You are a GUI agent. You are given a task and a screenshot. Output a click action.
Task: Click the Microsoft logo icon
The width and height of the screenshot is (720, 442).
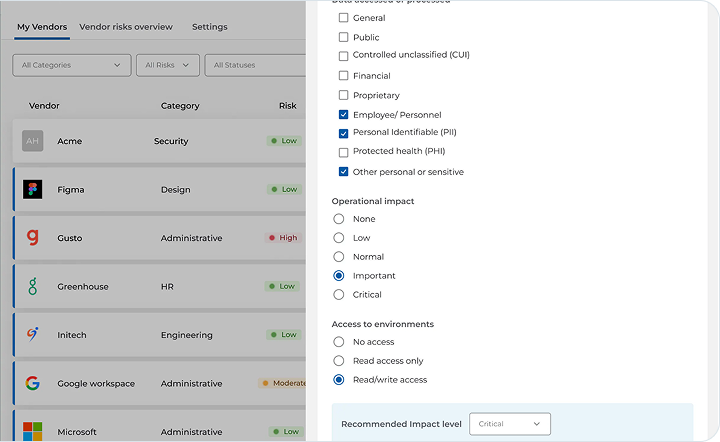(33, 431)
